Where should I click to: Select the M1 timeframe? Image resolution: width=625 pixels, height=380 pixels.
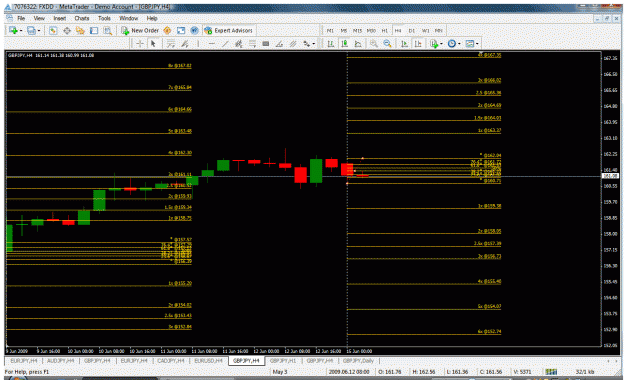330,31
